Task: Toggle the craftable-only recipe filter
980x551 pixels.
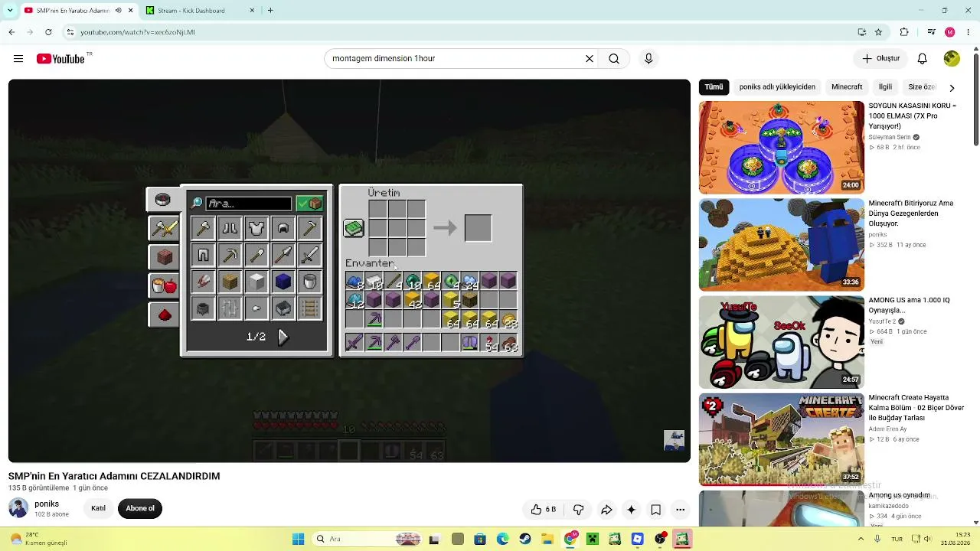Action: point(310,204)
